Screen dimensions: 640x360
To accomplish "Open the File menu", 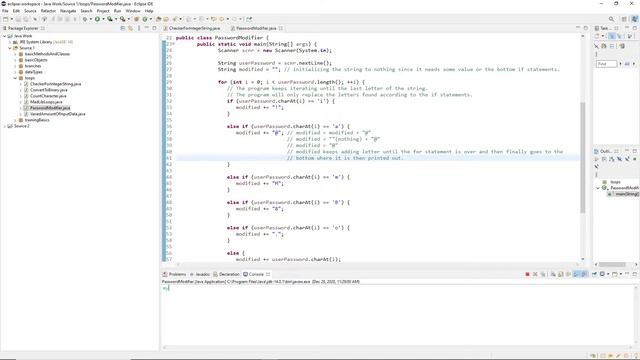I will pyautogui.click(x=5, y=11).
